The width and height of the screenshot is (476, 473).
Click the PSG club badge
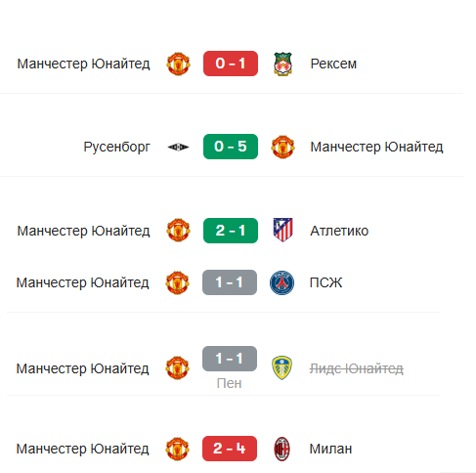[281, 282]
